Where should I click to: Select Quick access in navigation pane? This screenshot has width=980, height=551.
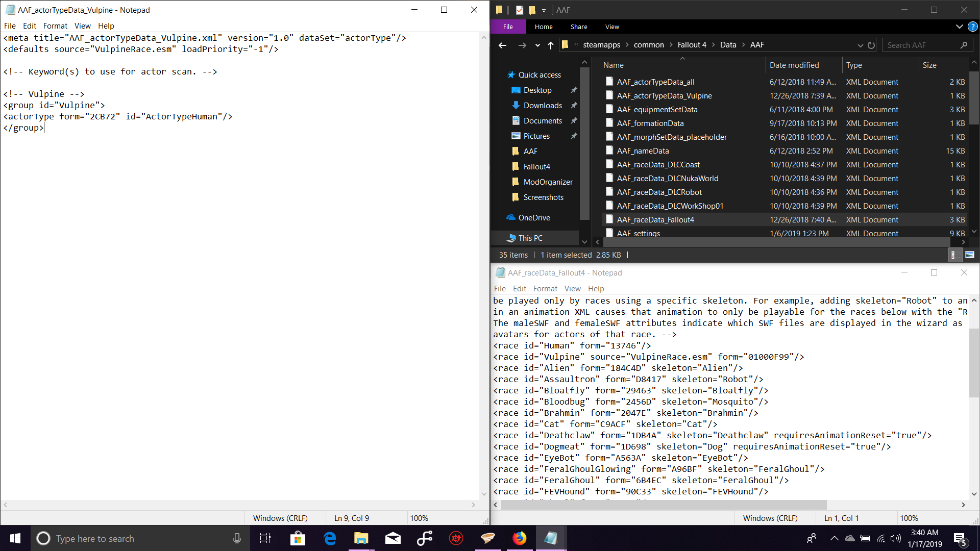(x=540, y=74)
